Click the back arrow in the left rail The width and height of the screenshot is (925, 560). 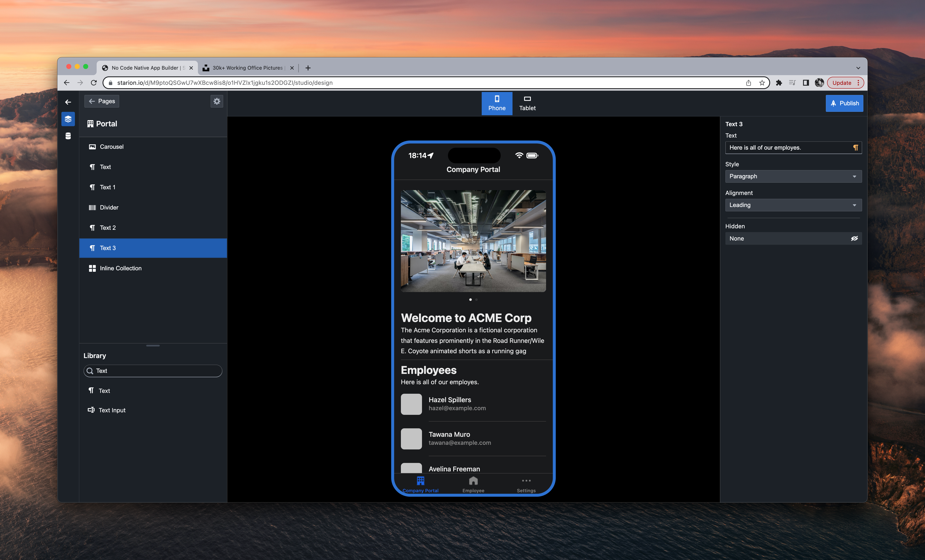coord(68,102)
